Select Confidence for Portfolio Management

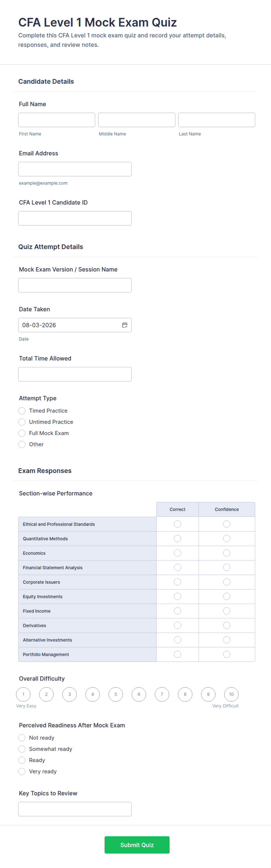[227, 654]
